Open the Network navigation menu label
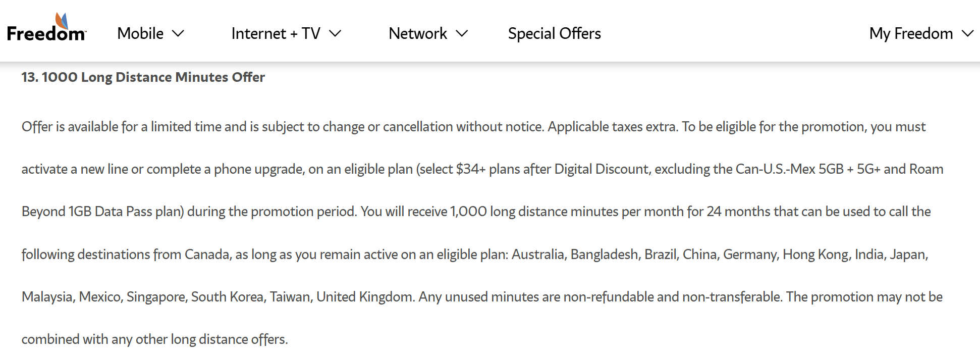The width and height of the screenshot is (980, 354). (x=417, y=34)
